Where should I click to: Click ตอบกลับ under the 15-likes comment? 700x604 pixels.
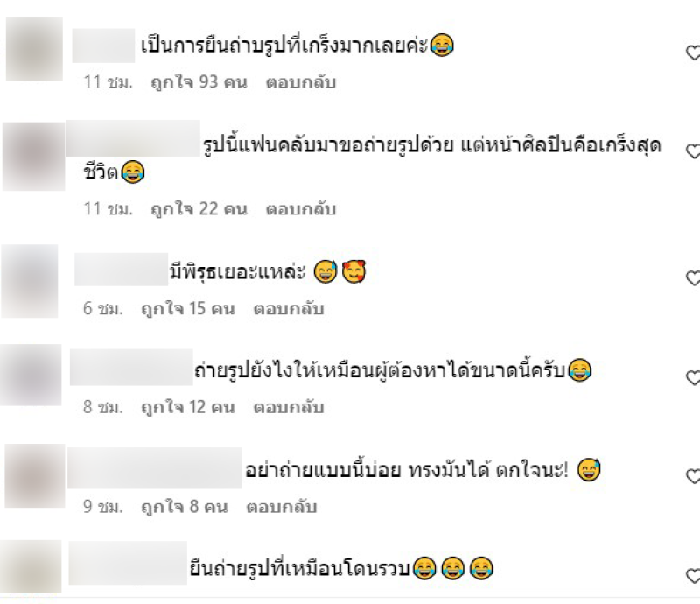point(289,309)
